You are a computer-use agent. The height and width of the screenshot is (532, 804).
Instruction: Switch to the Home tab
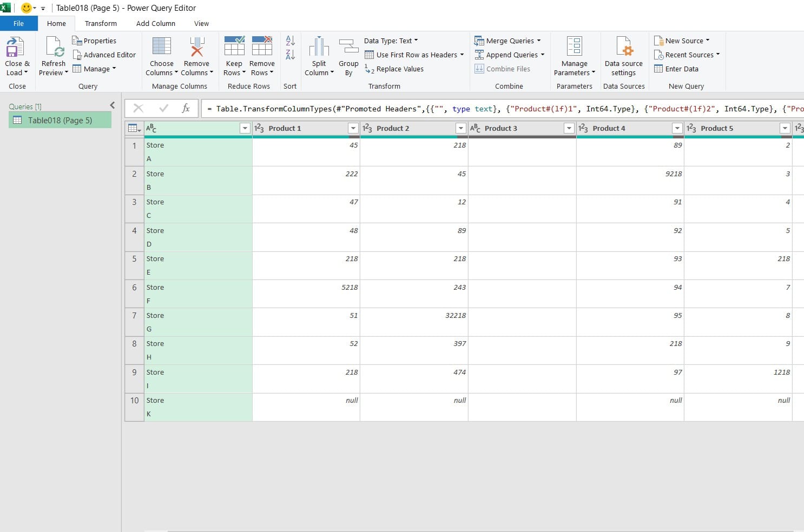point(56,23)
